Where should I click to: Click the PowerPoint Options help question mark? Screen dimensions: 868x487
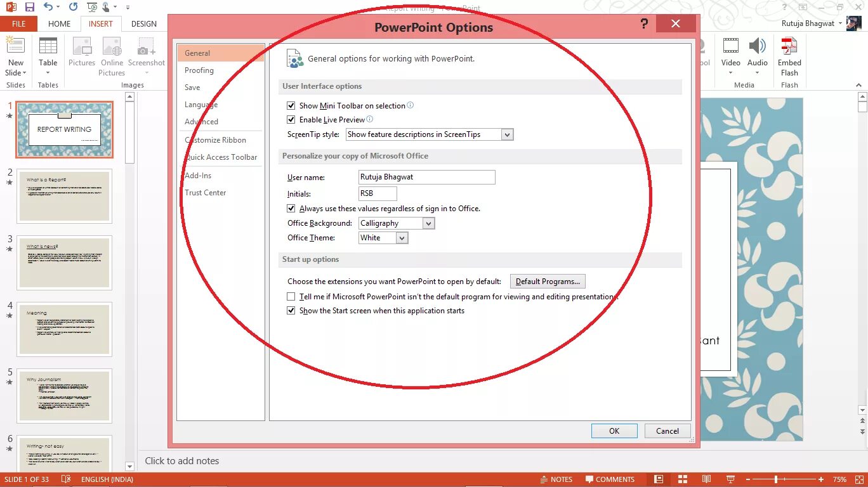[644, 24]
